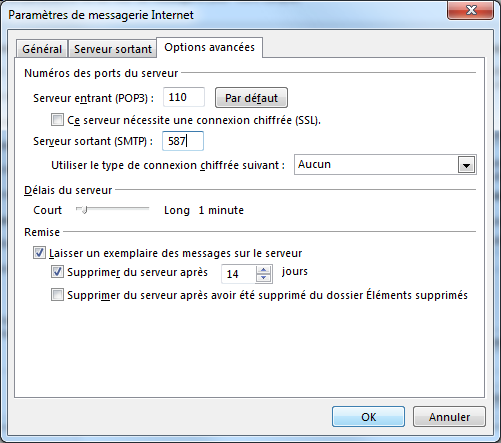Image resolution: width=501 pixels, height=443 pixels.
Task: Open the encrypted connection type dropdown arrow
Action: tap(466, 165)
